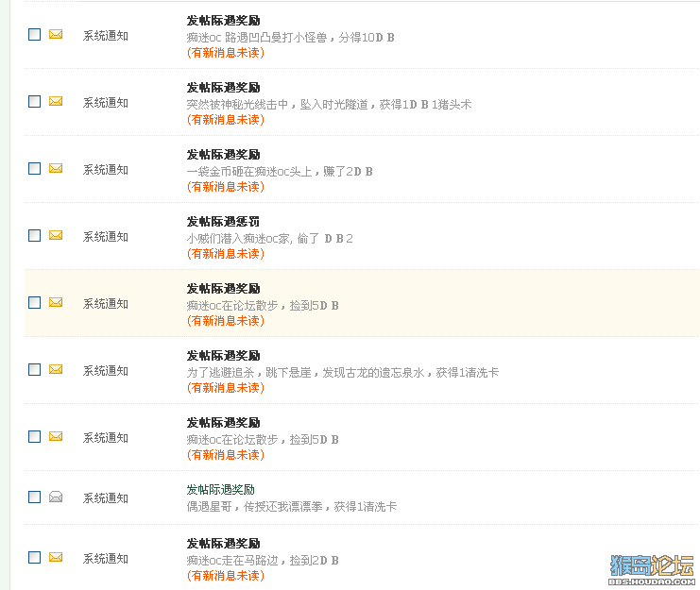
Task: Click (有新消息未读) under the 走在马路边 message
Action: 226,576
